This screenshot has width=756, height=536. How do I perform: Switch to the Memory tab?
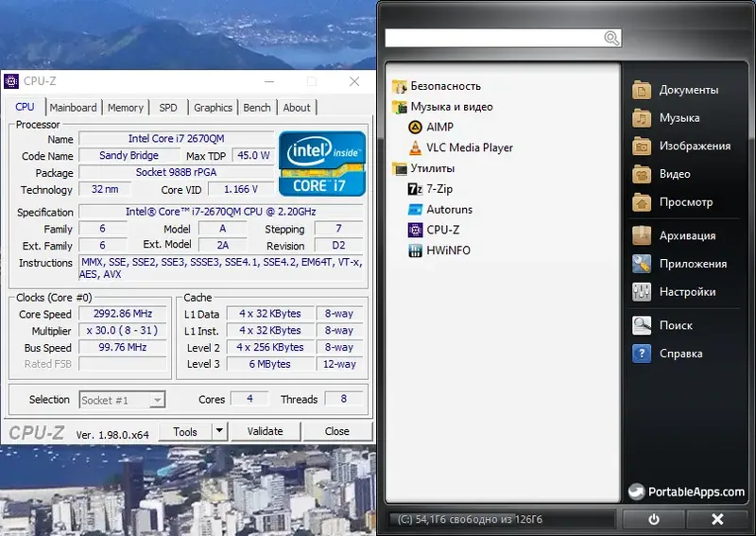126,108
